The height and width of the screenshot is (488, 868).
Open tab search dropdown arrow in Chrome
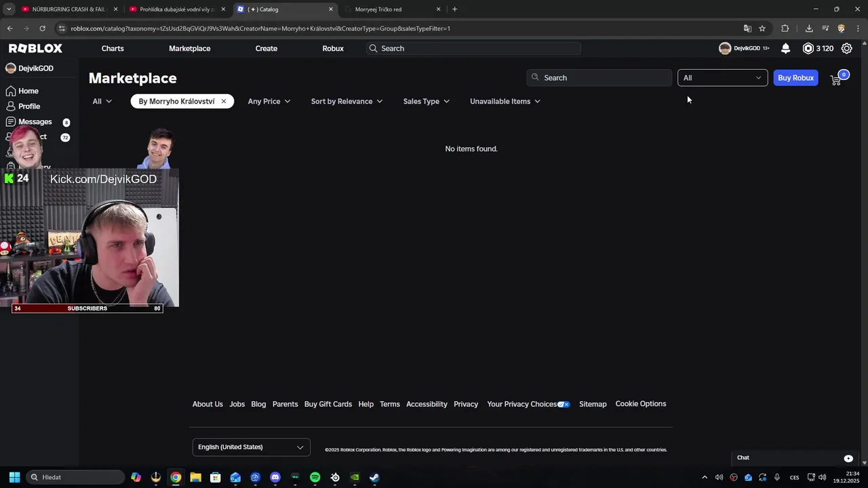coord(9,9)
